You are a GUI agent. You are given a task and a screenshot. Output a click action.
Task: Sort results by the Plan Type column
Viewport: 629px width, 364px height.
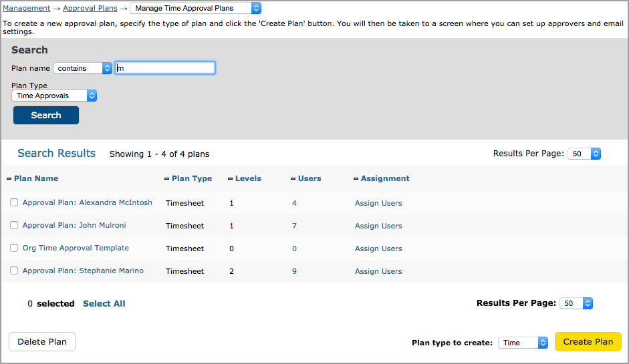pyautogui.click(x=192, y=178)
